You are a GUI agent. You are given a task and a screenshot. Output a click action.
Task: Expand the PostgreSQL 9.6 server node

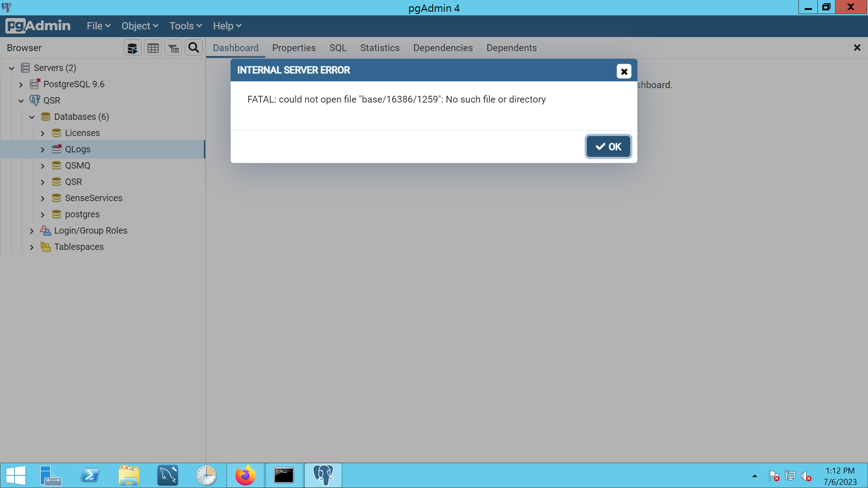(21, 84)
